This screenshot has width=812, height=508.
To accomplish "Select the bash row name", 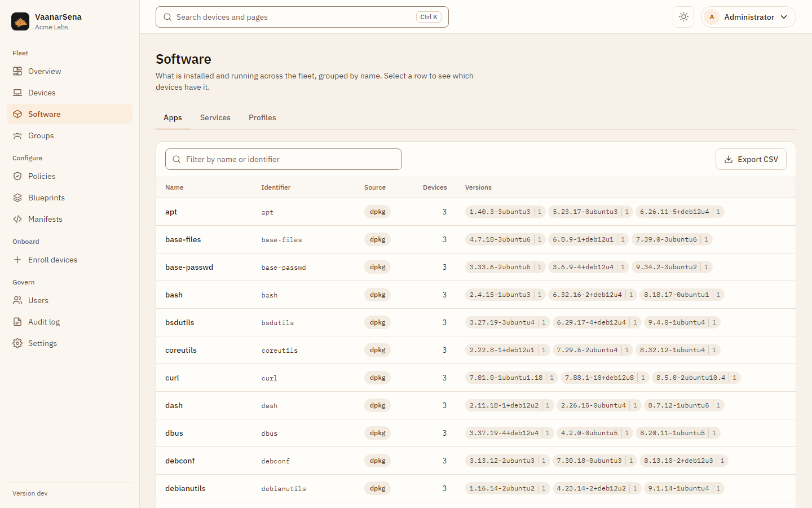I will tap(174, 295).
